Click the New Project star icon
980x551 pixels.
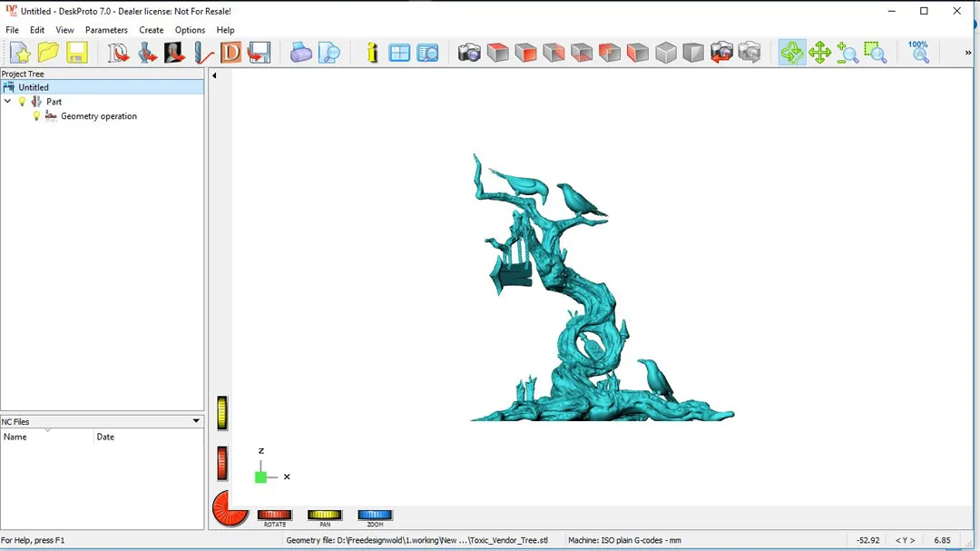coord(20,53)
